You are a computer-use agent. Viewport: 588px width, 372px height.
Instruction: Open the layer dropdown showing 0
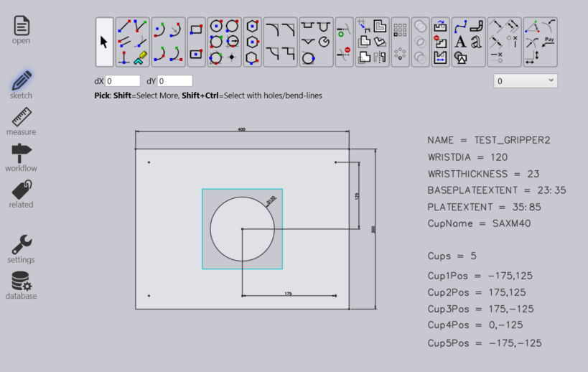coord(526,81)
